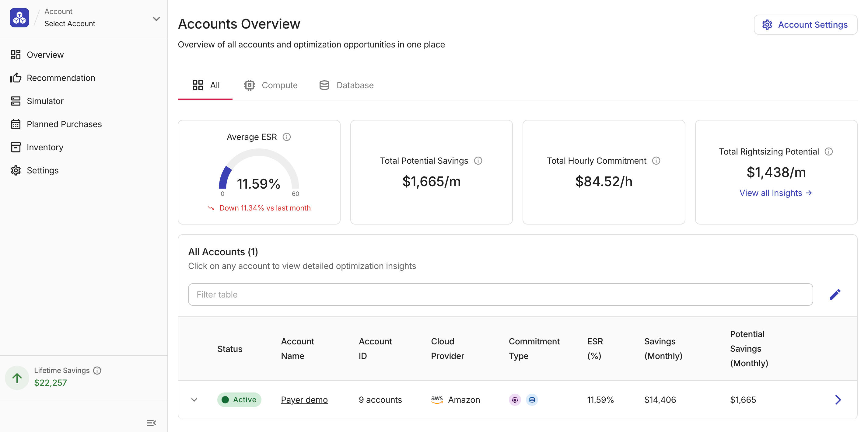Click the Lifetime Savings info icon
This screenshot has width=868, height=432.
pos(97,370)
